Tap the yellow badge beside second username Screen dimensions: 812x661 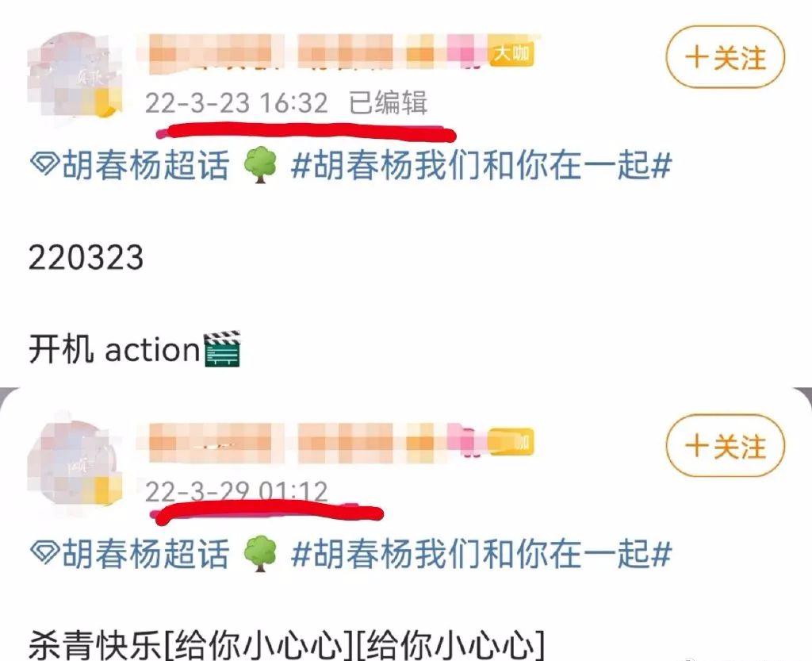(x=511, y=442)
